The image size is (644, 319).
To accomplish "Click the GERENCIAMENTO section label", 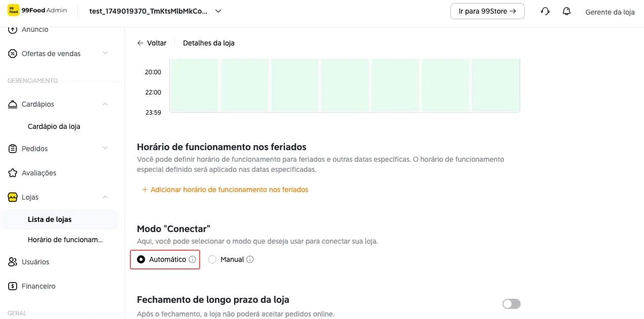I will pos(33,81).
